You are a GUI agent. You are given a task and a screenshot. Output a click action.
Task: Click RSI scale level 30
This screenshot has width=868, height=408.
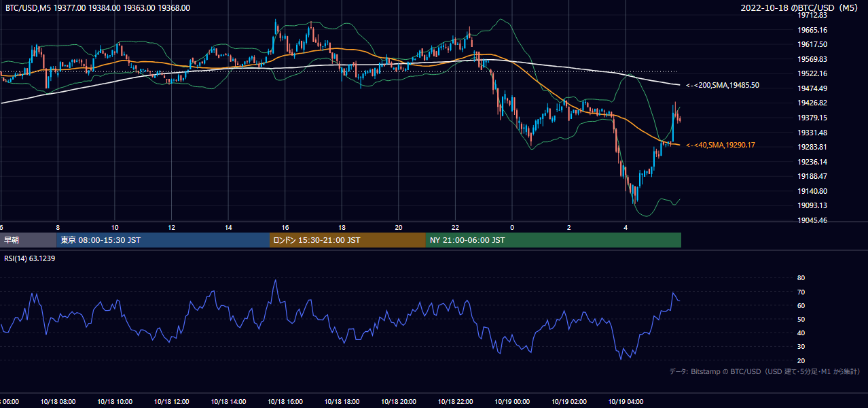point(801,347)
